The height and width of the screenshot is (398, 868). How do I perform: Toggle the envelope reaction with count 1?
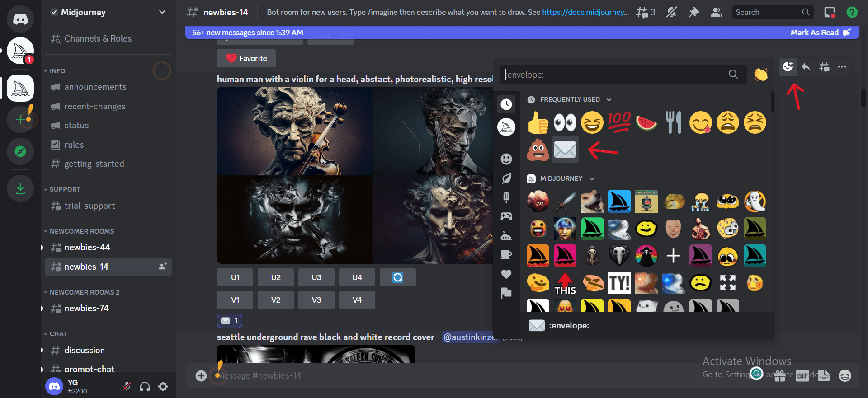[x=230, y=320]
